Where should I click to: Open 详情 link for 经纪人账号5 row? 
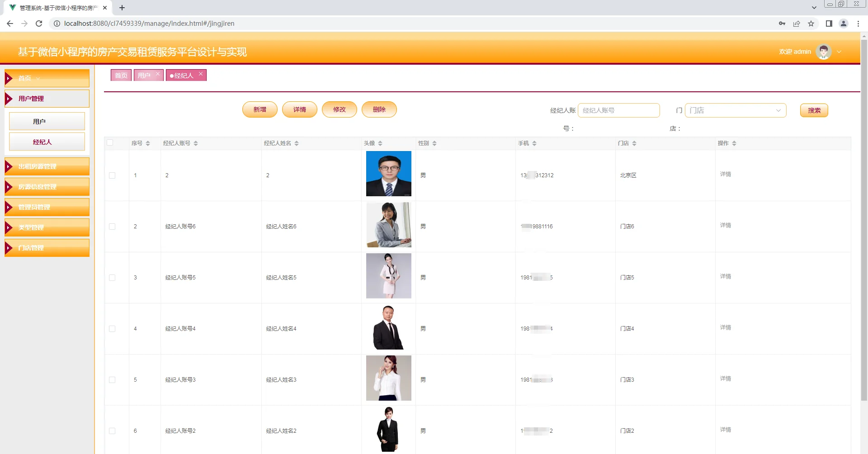click(x=726, y=276)
